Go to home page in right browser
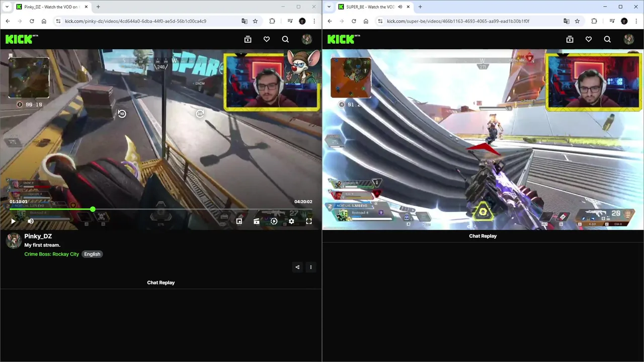 pyautogui.click(x=366, y=21)
